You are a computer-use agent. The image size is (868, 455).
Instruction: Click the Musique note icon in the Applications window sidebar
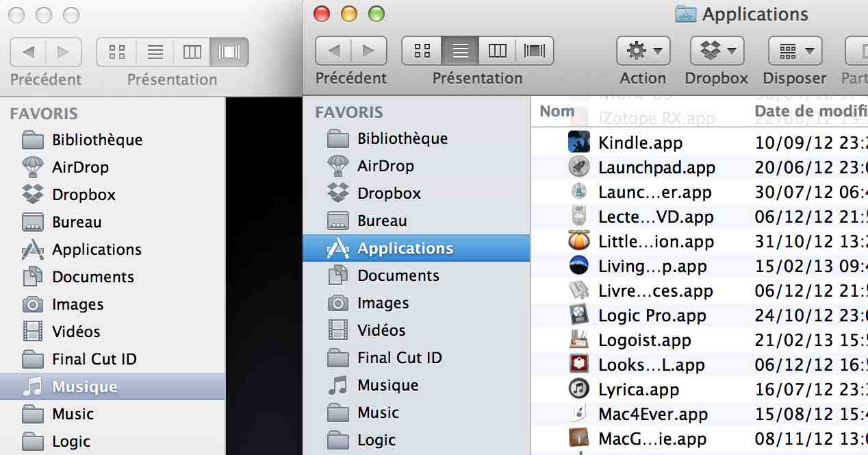(338, 385)
